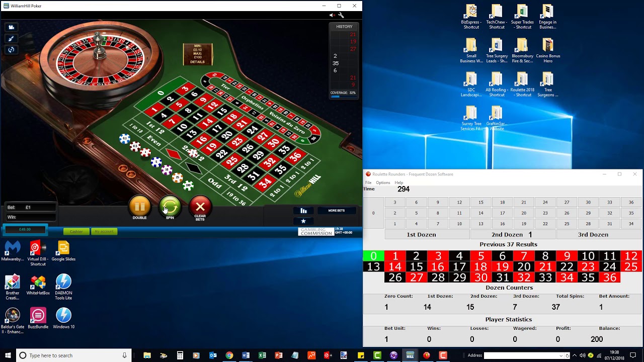
Task: Click the paintbrush icon in roulette game
Action: [11, 38]
